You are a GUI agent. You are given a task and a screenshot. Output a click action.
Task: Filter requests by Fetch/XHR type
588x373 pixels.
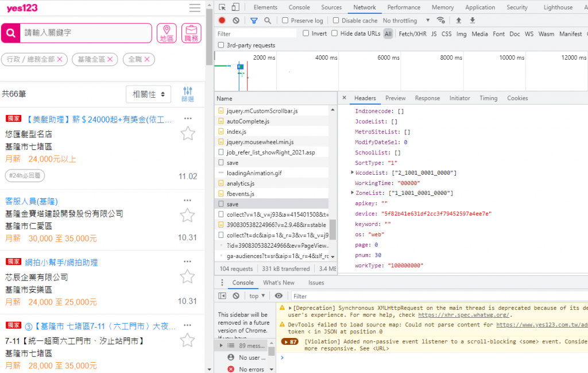click(412, 34)
